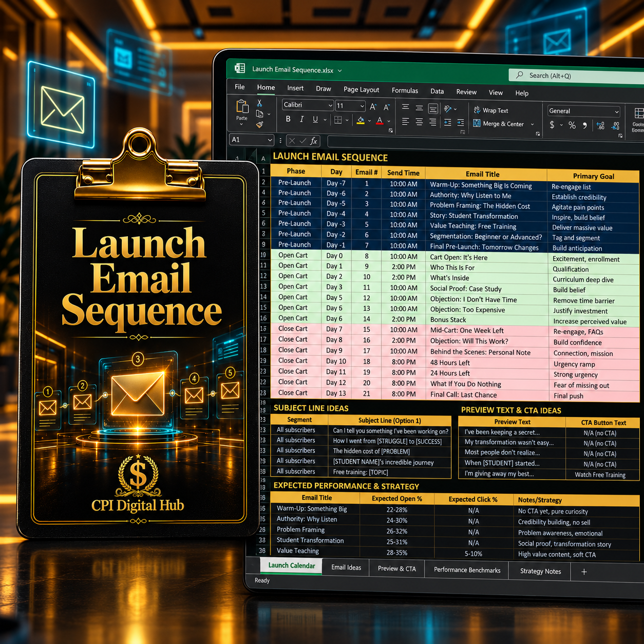Toggle Bold formatting

(288, 119)
